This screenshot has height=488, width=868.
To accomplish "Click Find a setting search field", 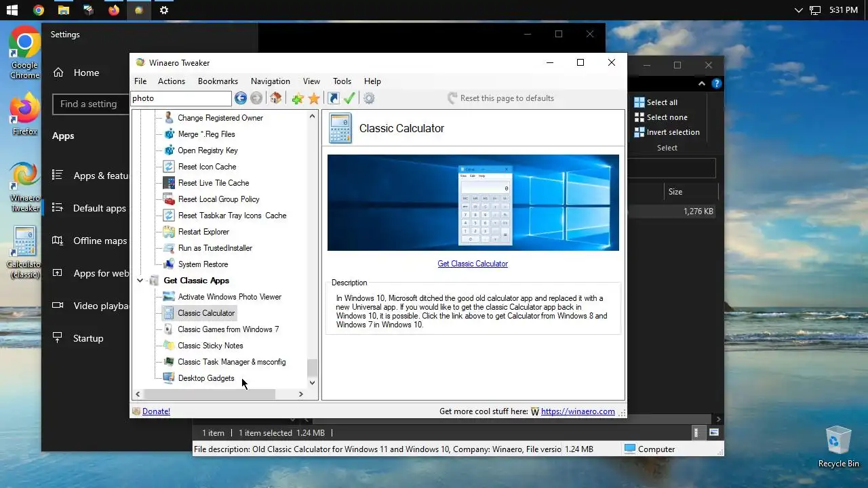I will click(x=90, y=104).
